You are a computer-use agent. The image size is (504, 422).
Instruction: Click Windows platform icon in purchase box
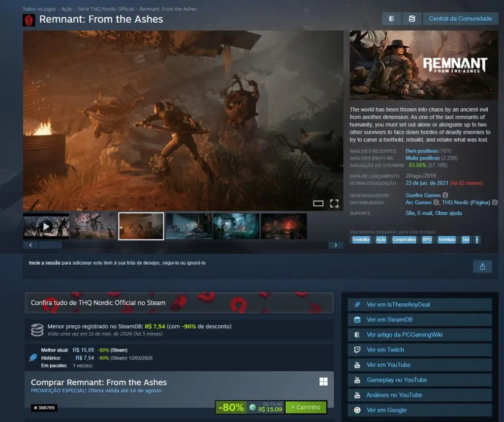tap(323, 382)
